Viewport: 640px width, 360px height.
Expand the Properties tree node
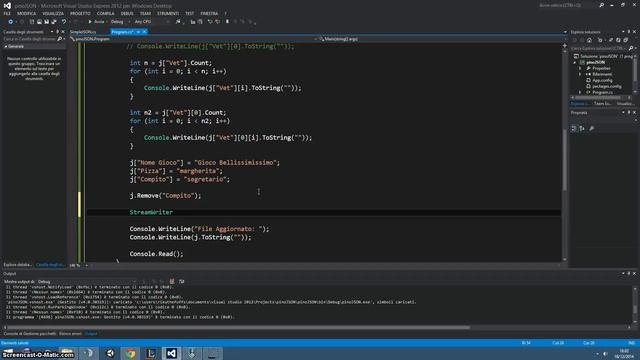[580, 69]
